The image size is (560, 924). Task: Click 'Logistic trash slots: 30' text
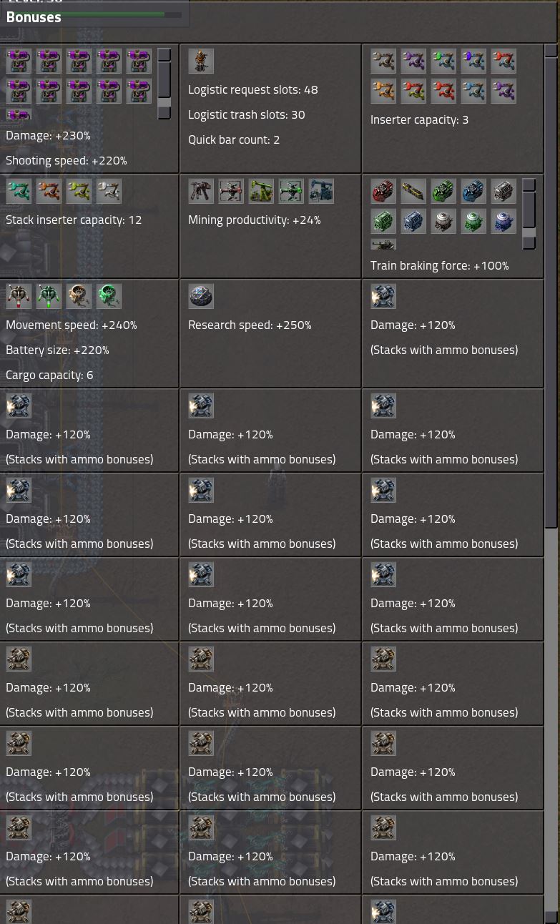click(247, 114)
